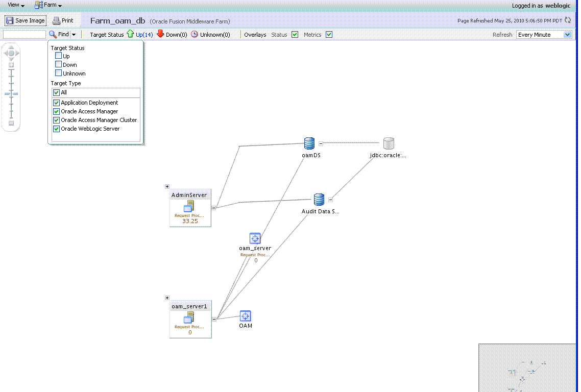Screen dimensions: 581x392
Task: Expand the oam_server1 node with its plus sign
Action: pos(167,298)
